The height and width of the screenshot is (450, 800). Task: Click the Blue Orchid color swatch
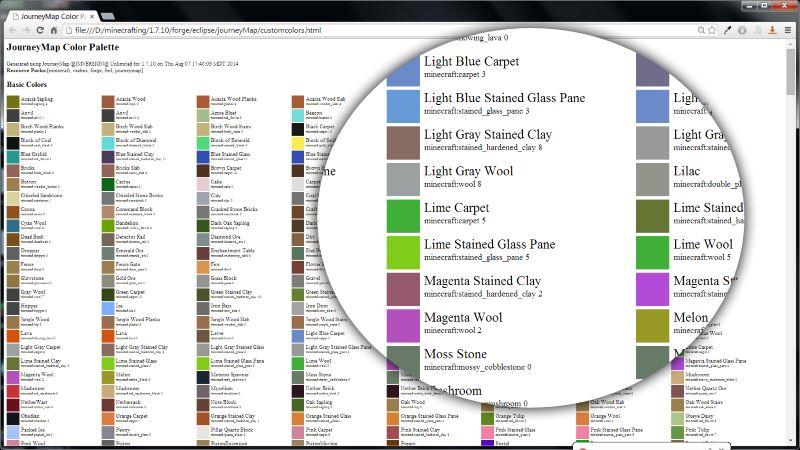(x=13, y=156)
